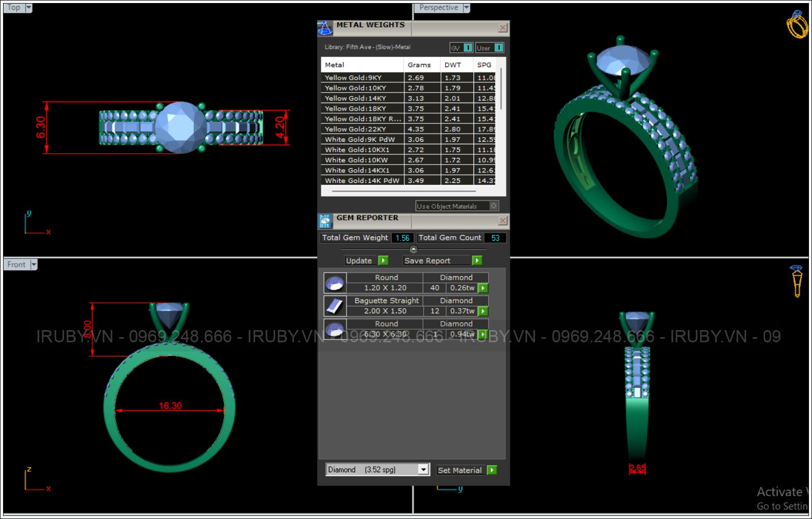Click the Baguette Straight gem icon
This screenshot has width=812, height=519.
pos(335,306)
